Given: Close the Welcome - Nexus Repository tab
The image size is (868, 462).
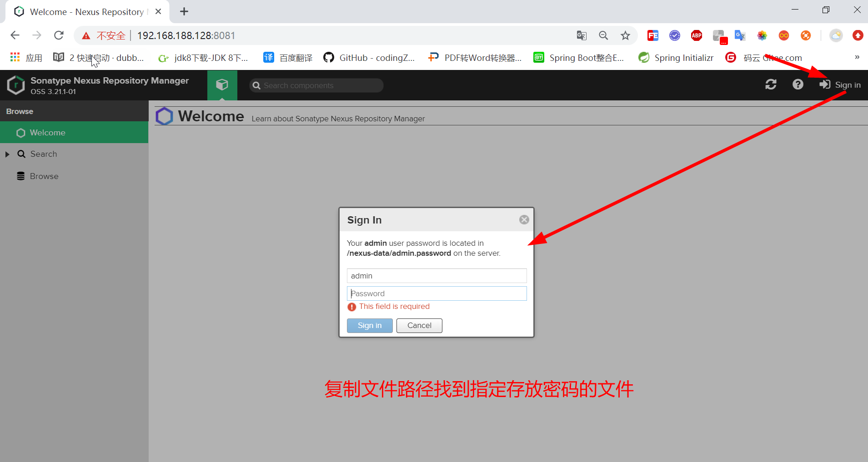Looking at the screenshot, I should (158, 11).
